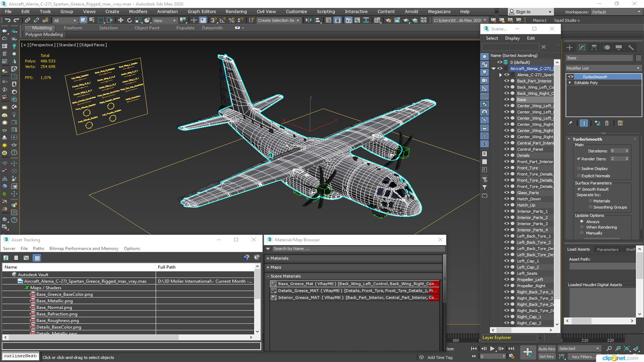This screenshot has height=362, width=644.
Task: Toggle display cameras filter in Scene Explorer
Action: click(x=484, y=80)
